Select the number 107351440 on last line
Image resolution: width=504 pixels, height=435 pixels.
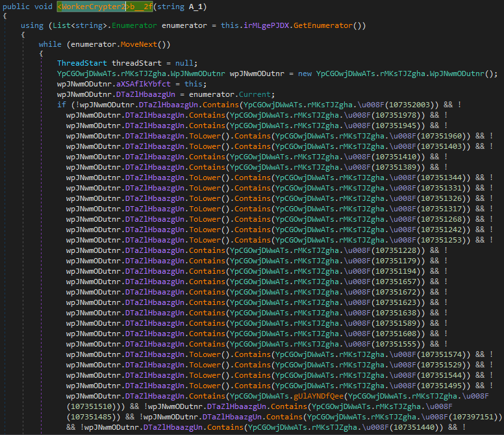click(414, 427)
